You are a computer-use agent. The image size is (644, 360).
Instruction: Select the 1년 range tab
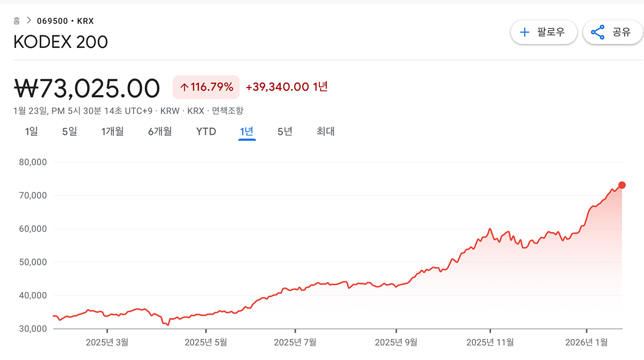247,131
